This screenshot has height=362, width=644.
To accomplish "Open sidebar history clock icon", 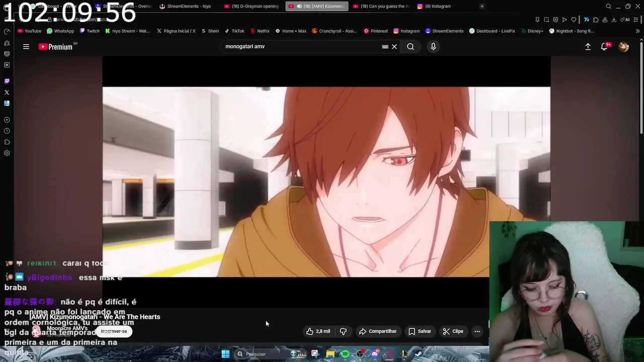I will [x=7, y=131].
